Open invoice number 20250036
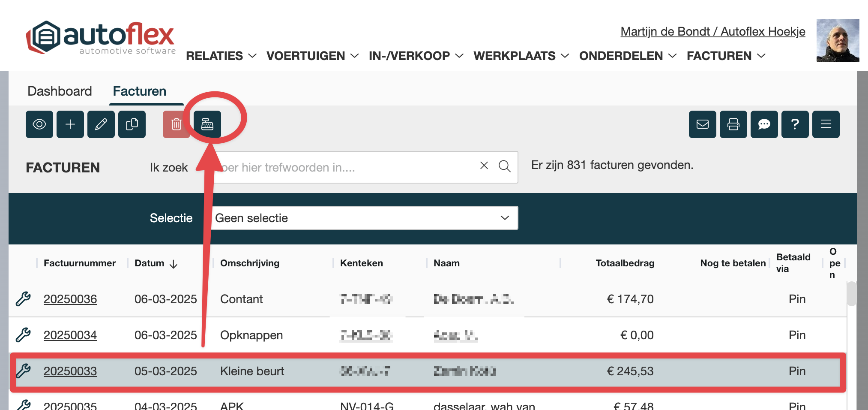The height and width of the screenshot is (410, 868). point(70,299)
